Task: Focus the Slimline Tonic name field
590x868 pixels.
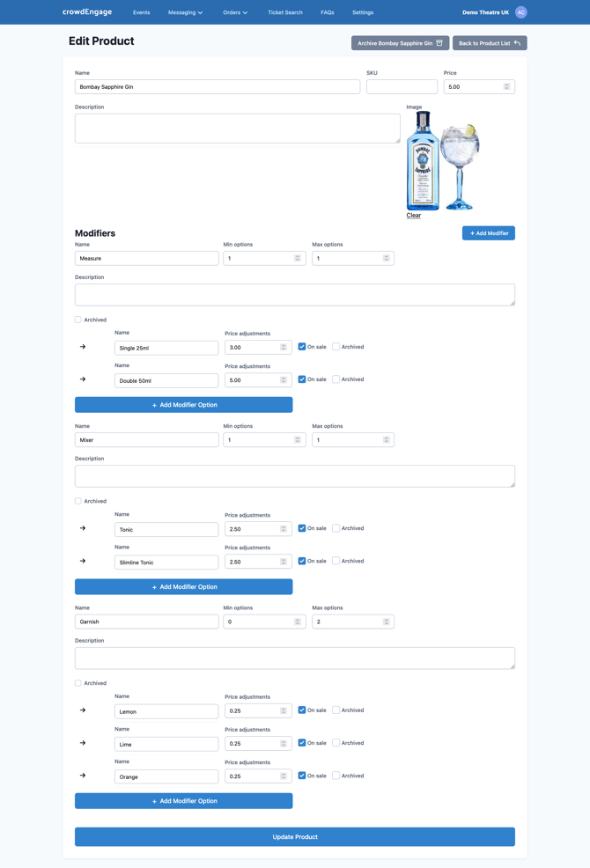Action: click(x=166, y=562)
